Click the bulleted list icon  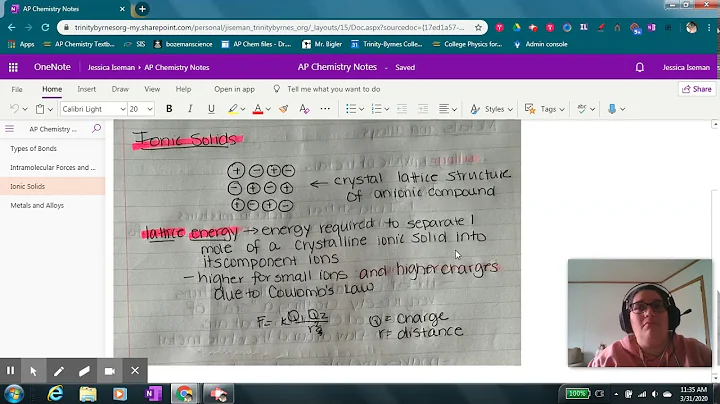[351, 109]
